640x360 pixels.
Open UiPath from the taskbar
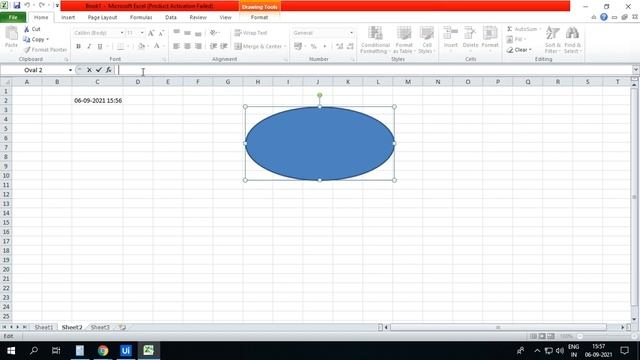point(126,351)
